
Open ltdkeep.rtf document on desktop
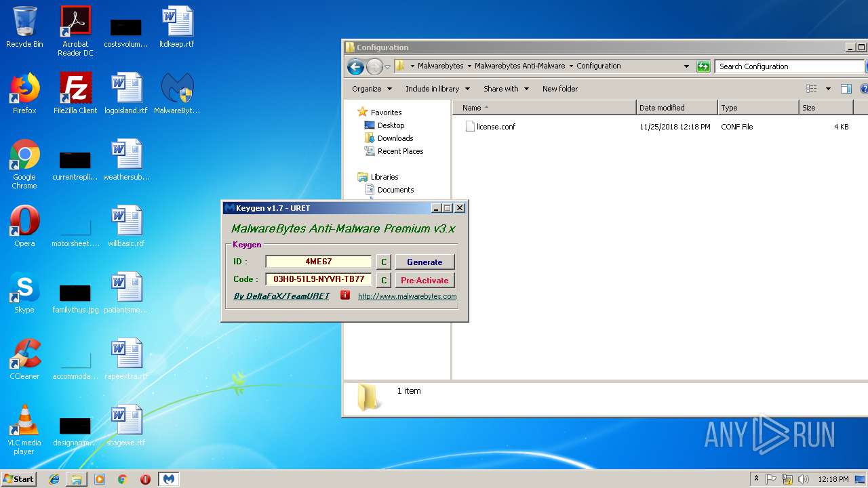click(x=176, y=27)
